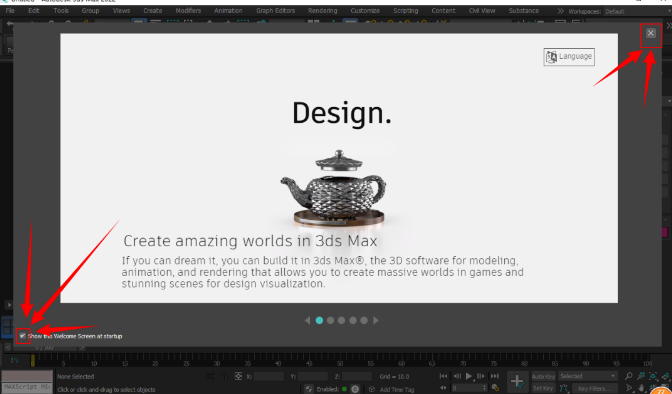Viewport: 672px width, 394px height.
Task: Select the third carousel dot
Action: [x=342, y=320]
